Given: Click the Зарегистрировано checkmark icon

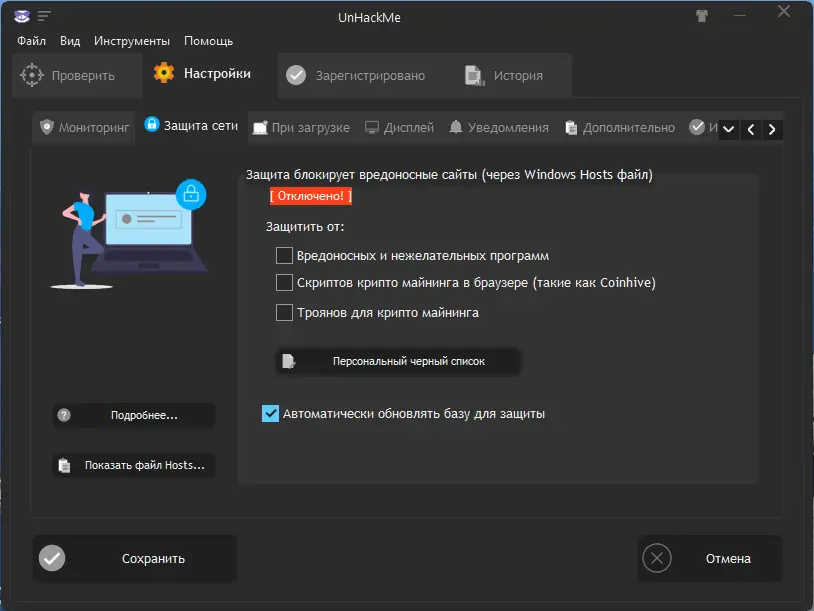Looking at the screenshot, I should tap(296, 74).
